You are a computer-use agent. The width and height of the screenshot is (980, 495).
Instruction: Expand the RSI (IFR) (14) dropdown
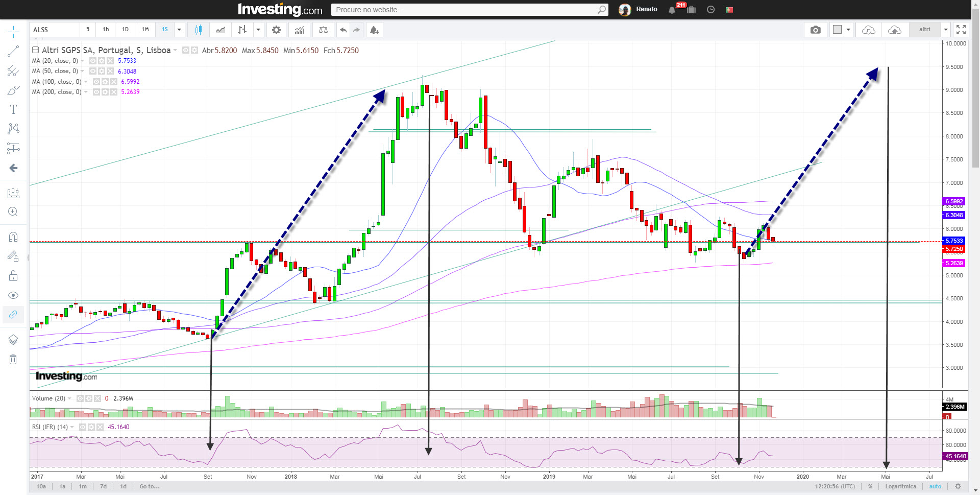tap(72, 427)
